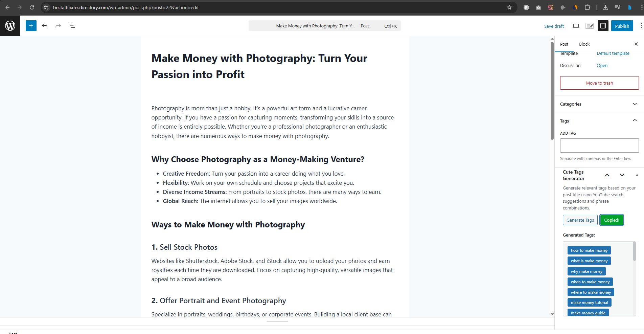The width and height of the screenshot is (644, 334).
Task: Click the Redo icon
Action: pos(58,26)
